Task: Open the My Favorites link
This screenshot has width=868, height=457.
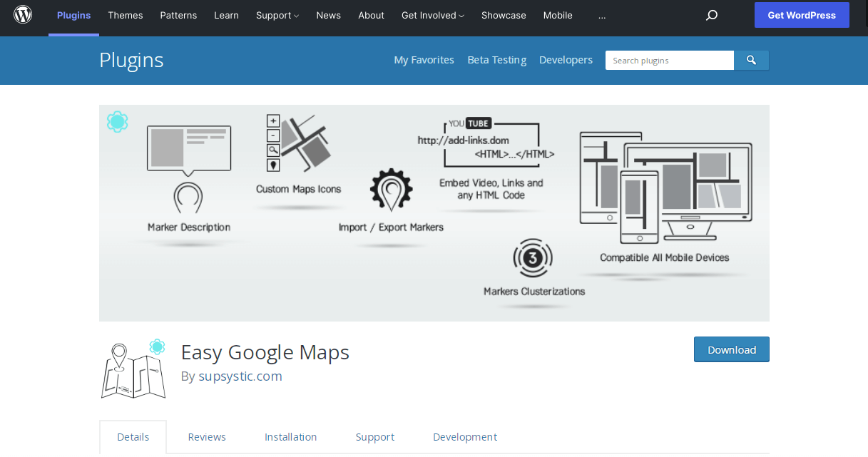Action: (424, 60)
